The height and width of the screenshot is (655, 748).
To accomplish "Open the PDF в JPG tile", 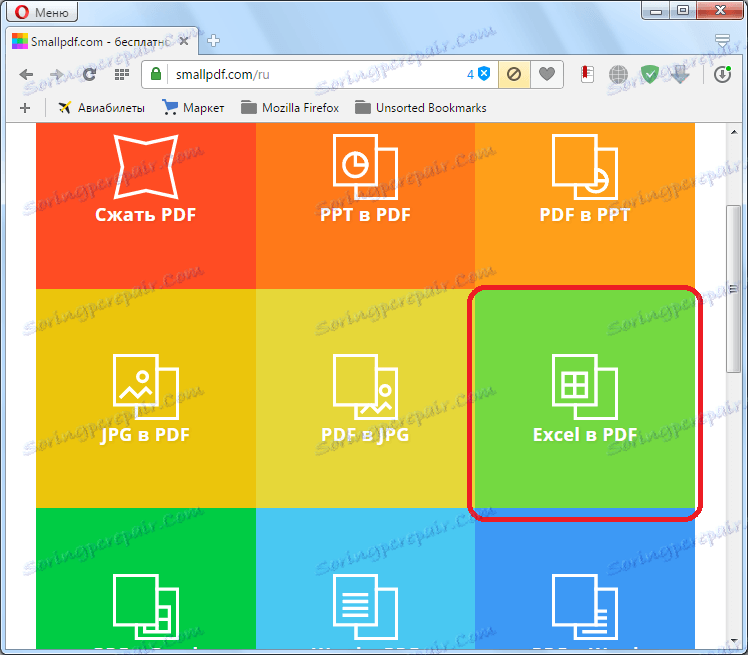I will (x=365, y=398).
